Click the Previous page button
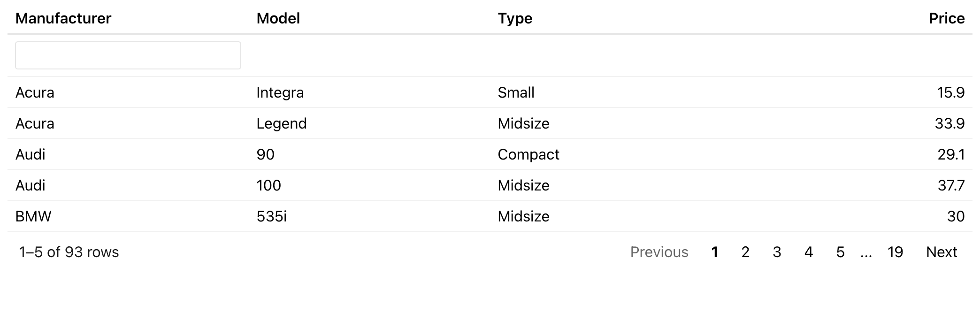This screenshot has width=980, height=335. pos(659,252)
